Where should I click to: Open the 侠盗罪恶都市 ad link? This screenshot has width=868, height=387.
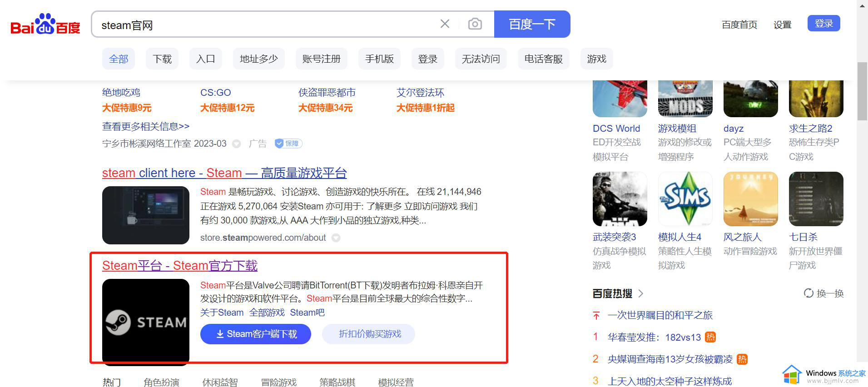click(327, 93)
